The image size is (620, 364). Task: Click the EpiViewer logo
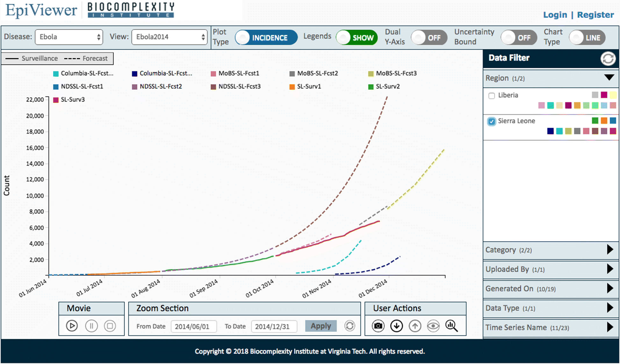click(41, 10)
